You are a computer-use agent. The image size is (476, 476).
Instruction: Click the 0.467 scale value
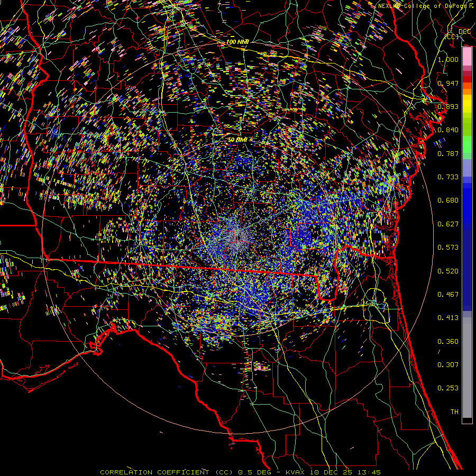tap(448, 294)
